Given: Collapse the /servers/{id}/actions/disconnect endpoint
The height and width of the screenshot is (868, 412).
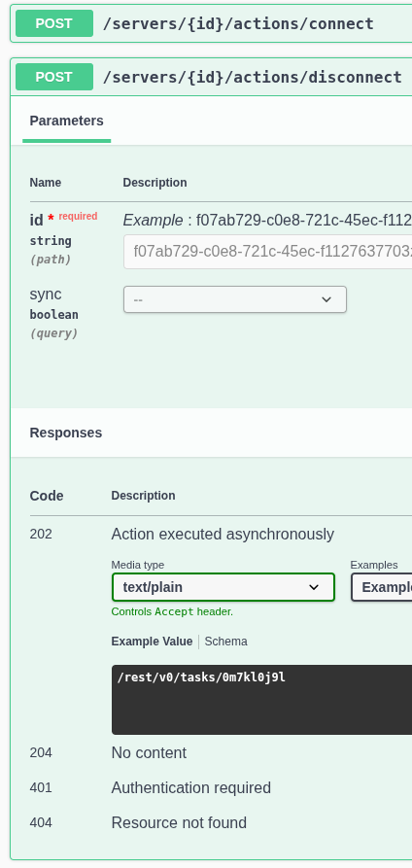Looking at the screenshot, I should coord(252,77).
